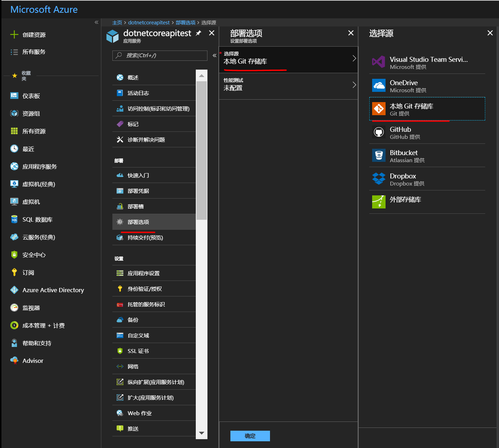Screen dimensions: 499x448
Task: Open Subscriptions (订阅) key icon
Action: [14, 272]
